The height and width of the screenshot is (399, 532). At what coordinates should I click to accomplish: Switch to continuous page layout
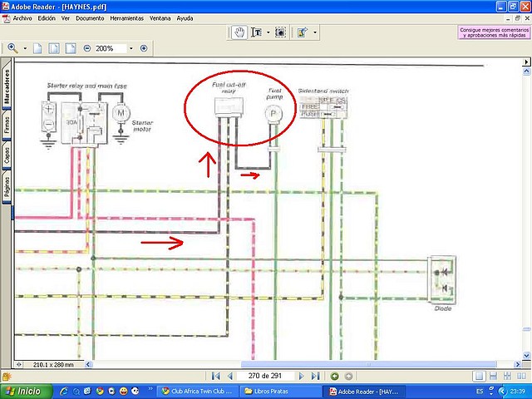pos(493,376)
